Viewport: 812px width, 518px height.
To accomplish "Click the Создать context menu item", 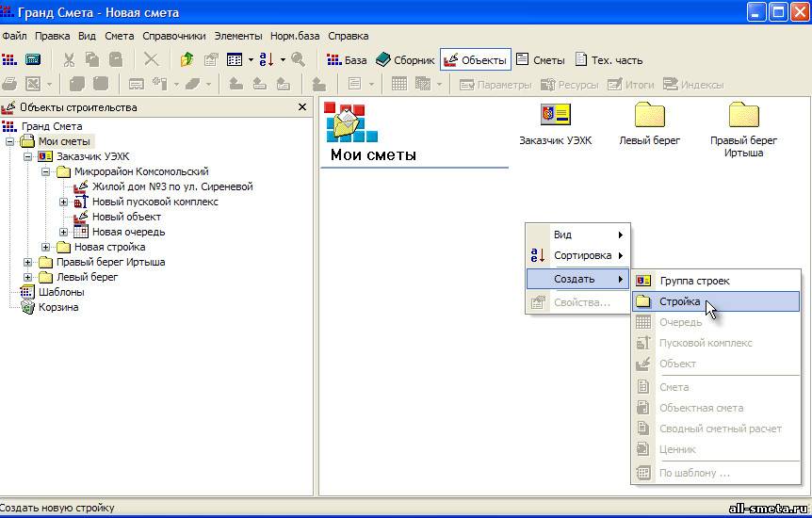I will [578, 279].
